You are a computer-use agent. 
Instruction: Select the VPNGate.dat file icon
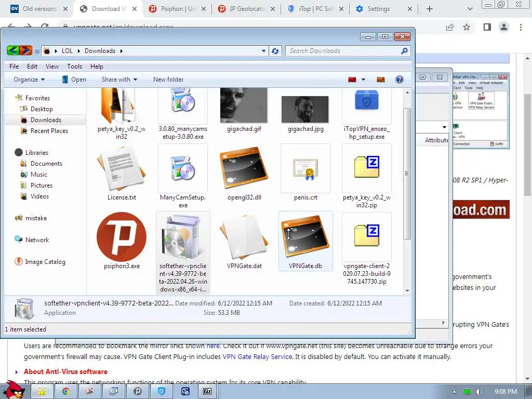tap(244, 237)
